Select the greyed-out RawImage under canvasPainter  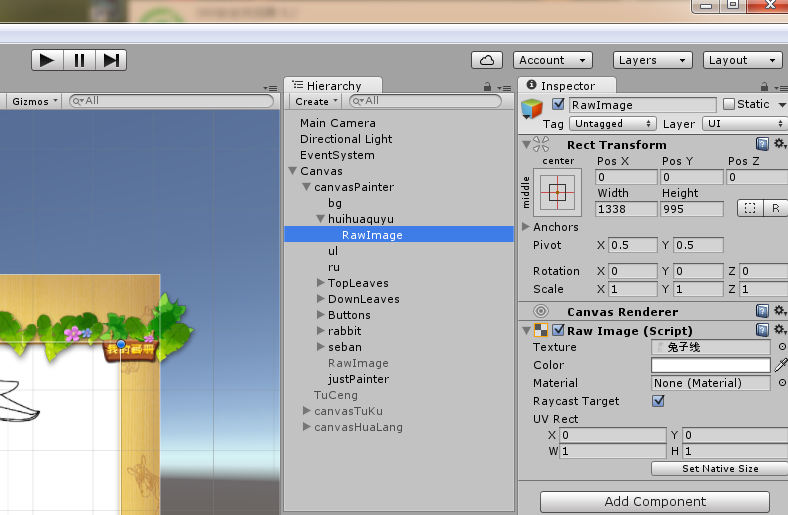tap(358, 363)
